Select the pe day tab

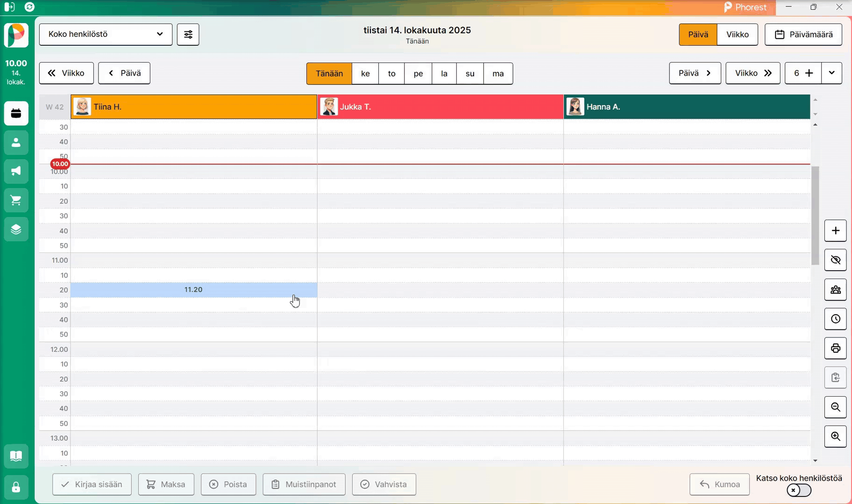tap(418, 74)
